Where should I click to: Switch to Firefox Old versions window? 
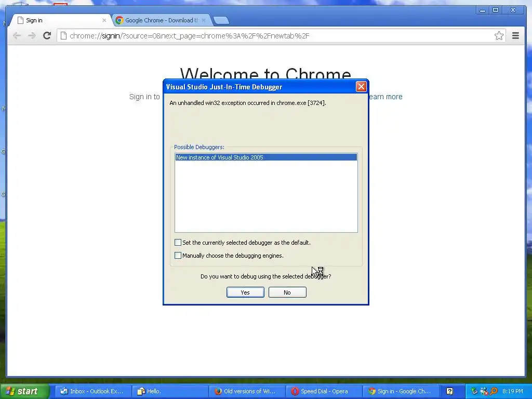(247, 391)
